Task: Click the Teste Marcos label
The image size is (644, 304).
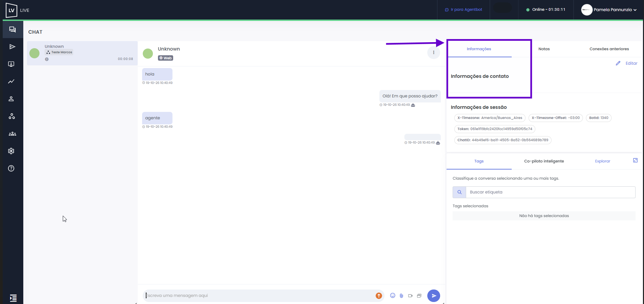Action: click(x=59, y=52)
